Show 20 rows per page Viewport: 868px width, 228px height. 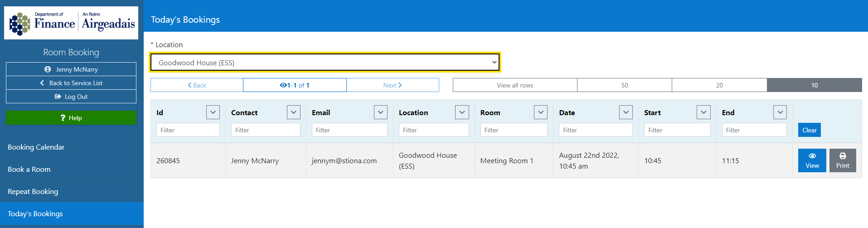pos(719,85)
